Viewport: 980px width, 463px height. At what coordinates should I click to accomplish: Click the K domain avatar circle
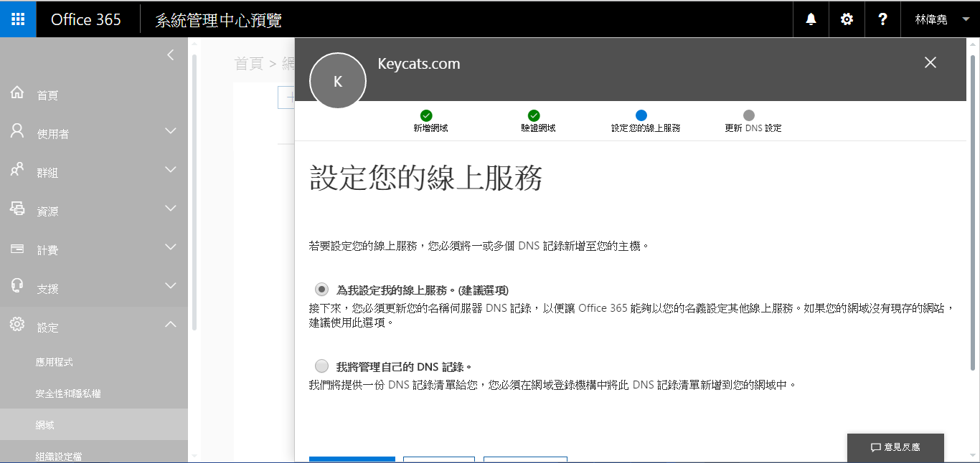[338, 81]
